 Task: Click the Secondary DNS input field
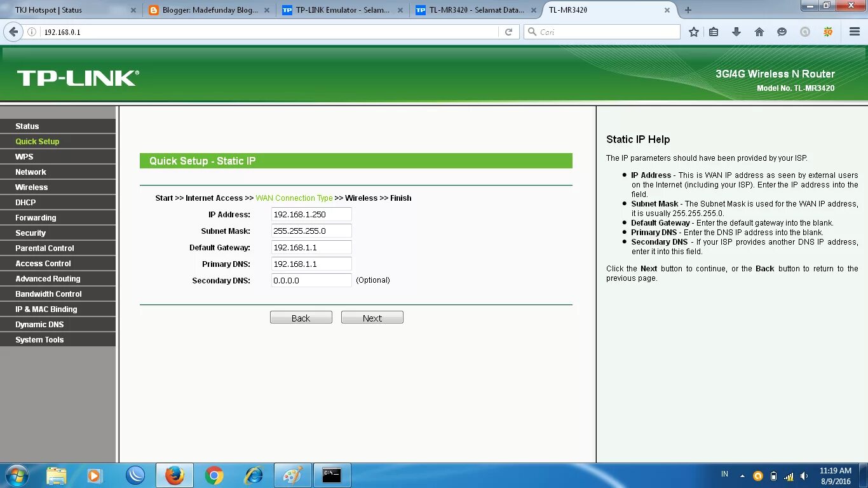coord(311,281)
